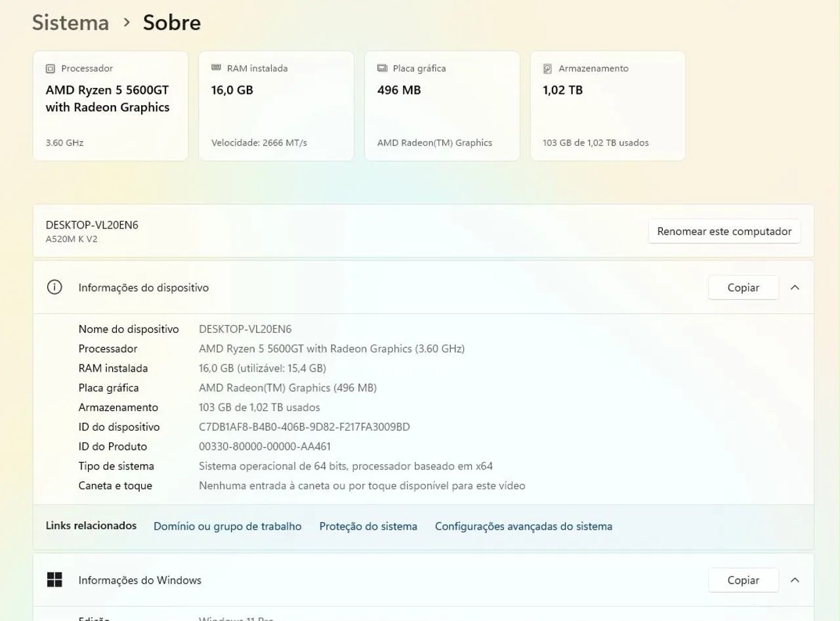Click the Tipo de sistema label
840x621 pixels.
(x=116, y=466)
